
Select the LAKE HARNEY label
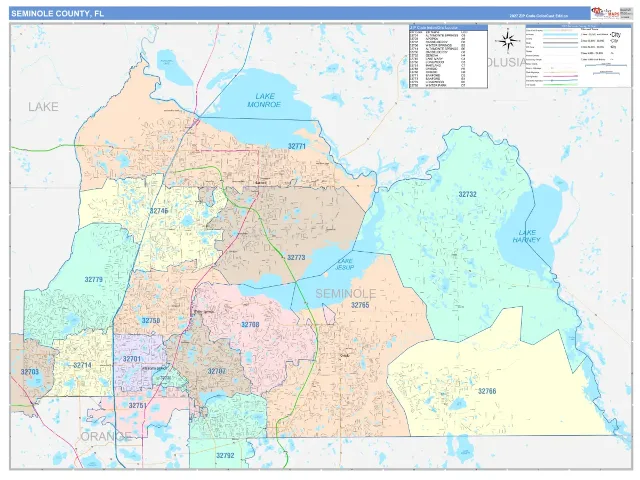tap(527, 236)
